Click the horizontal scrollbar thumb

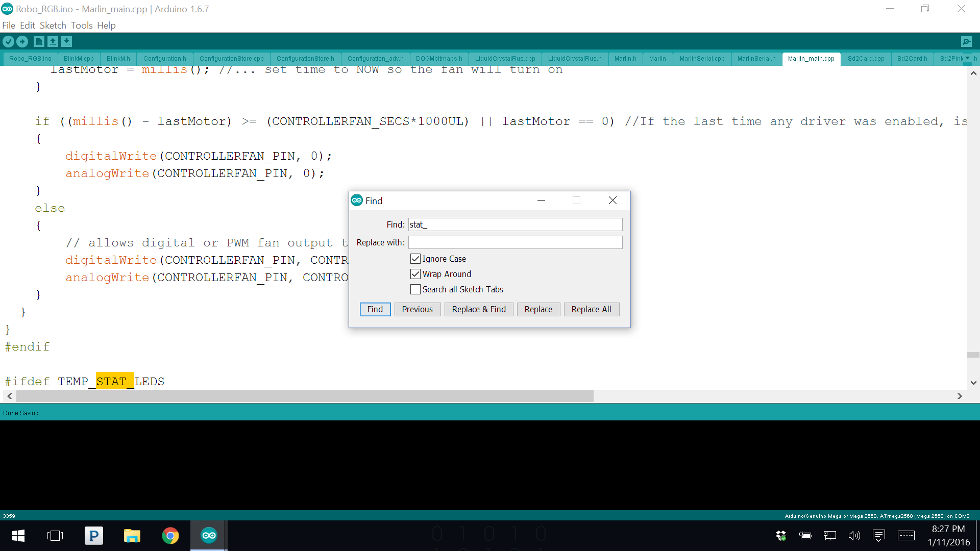pos(305,396)
